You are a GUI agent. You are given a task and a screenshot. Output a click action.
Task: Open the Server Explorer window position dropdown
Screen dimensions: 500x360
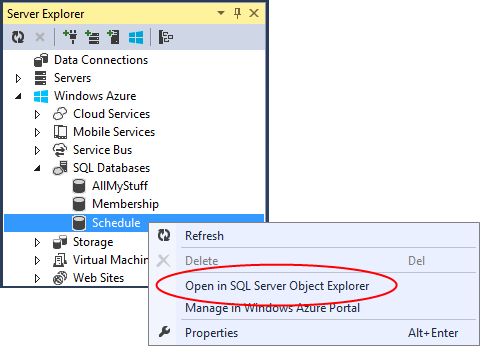(221, 13)
